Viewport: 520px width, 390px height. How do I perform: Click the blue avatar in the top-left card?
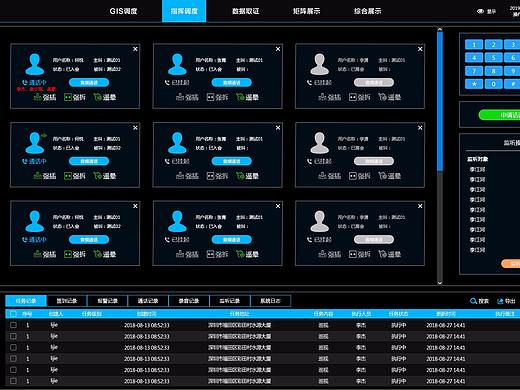pos(35,64)
